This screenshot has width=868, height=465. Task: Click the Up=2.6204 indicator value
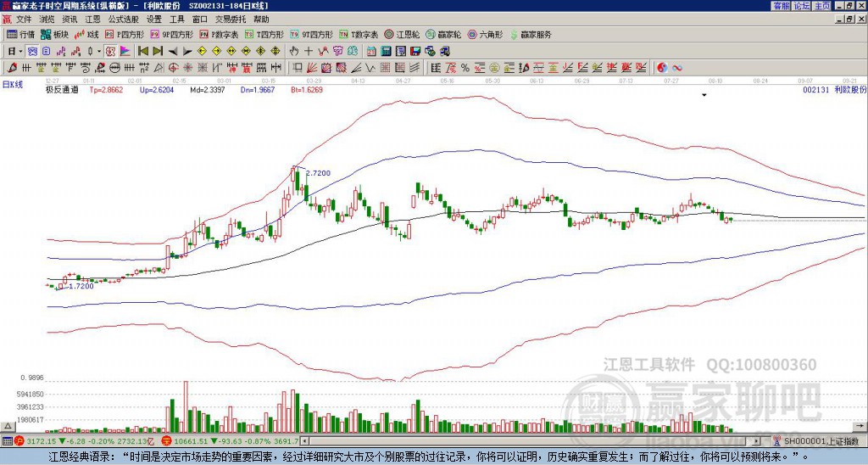tap(157, 89)
